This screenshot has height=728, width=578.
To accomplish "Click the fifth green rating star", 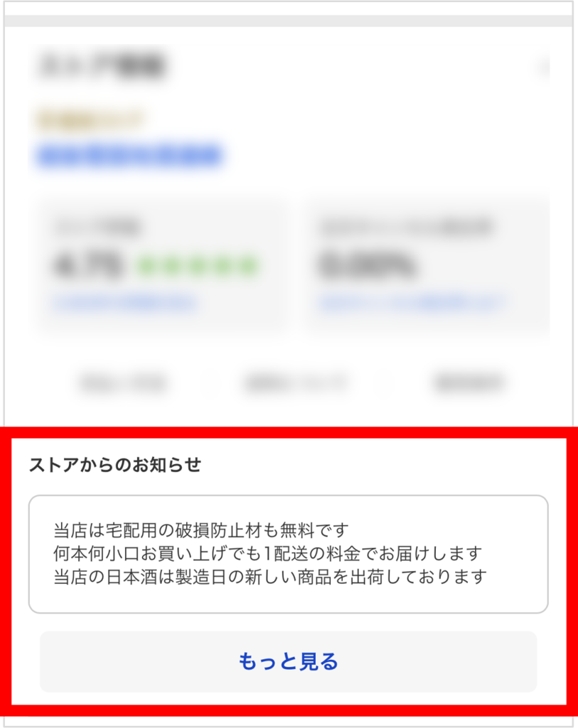I will pyautogui.click(x=249, y=266).
